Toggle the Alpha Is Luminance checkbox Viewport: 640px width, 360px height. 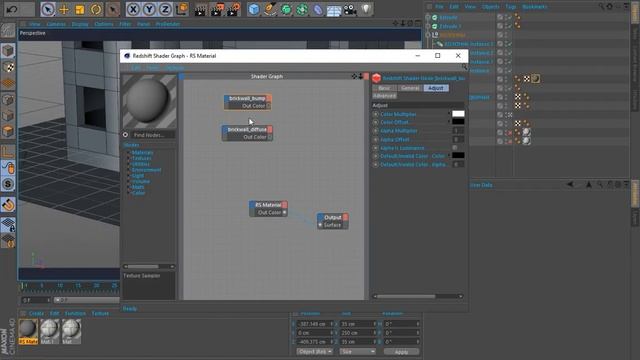(x=455, y=148)
